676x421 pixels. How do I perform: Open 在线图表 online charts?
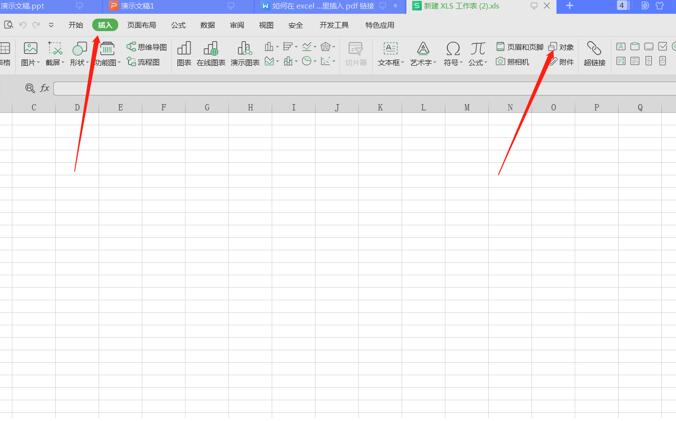(211, 54)
